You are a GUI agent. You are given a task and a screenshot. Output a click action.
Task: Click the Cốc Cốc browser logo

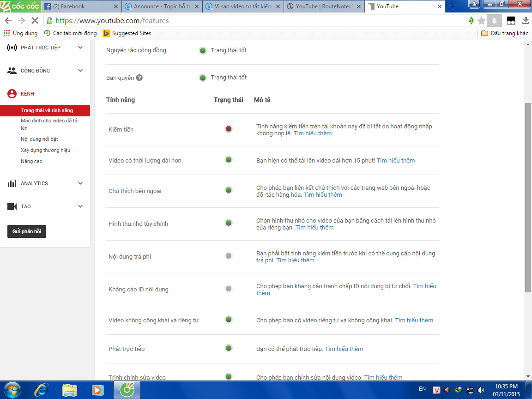click(20, 6)
